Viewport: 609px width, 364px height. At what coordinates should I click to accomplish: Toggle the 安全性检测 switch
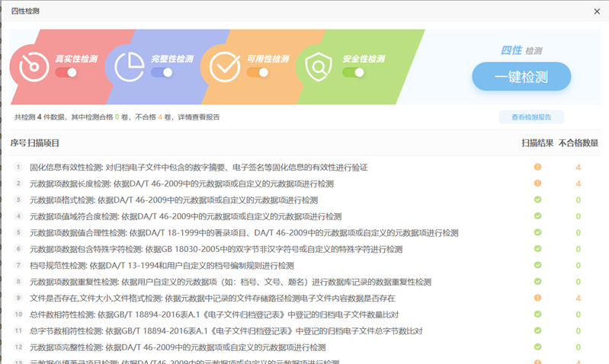coord(354,72)
